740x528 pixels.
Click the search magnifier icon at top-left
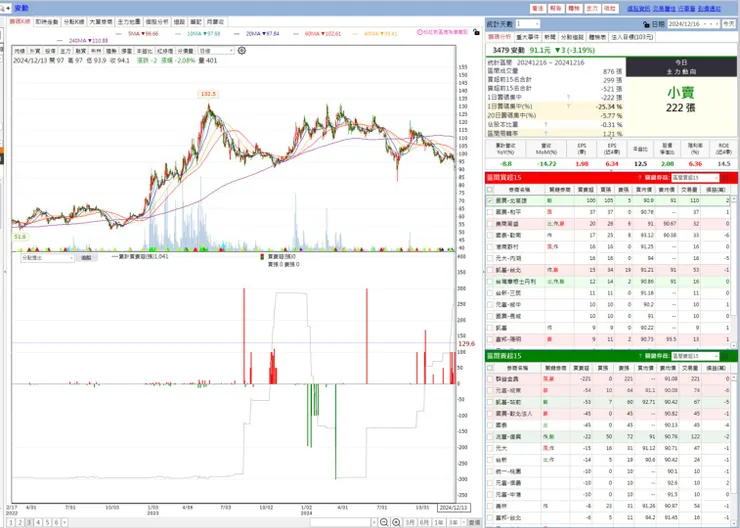3,8
